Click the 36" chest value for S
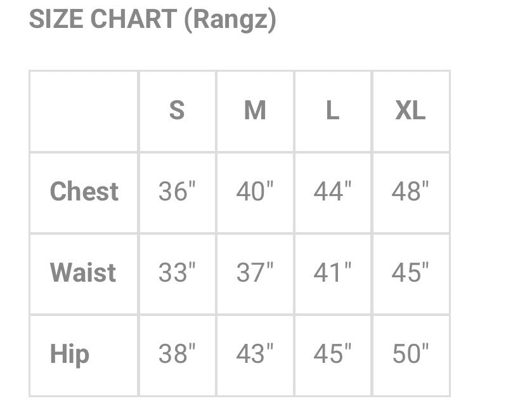The height and width of the screenshot is (420, 506). pos(177,192)
